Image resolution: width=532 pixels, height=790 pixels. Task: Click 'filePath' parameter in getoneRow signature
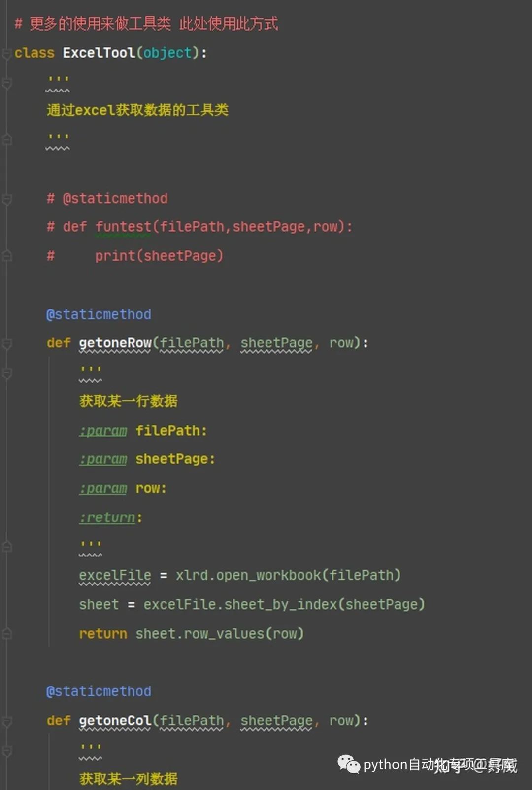(x=192, y=343)
